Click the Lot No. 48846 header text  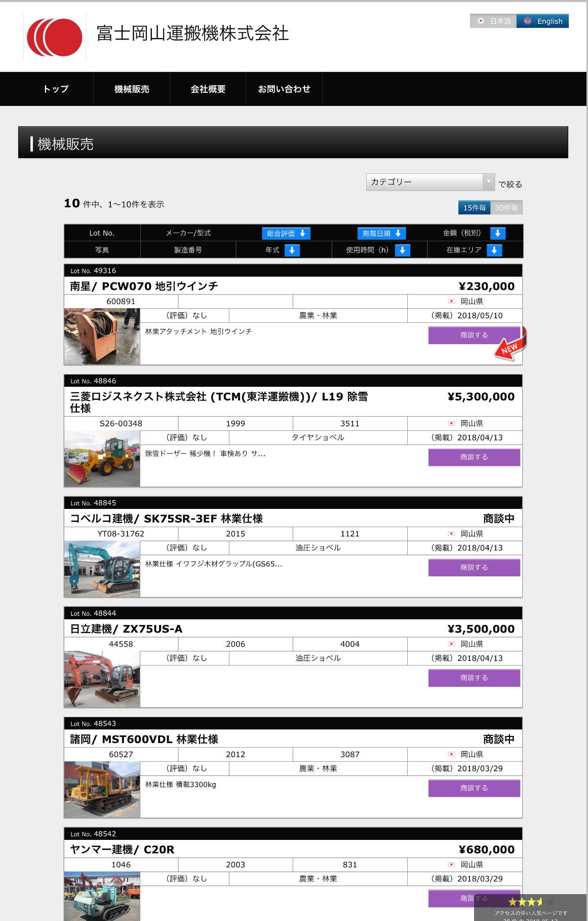pos(93,381)
